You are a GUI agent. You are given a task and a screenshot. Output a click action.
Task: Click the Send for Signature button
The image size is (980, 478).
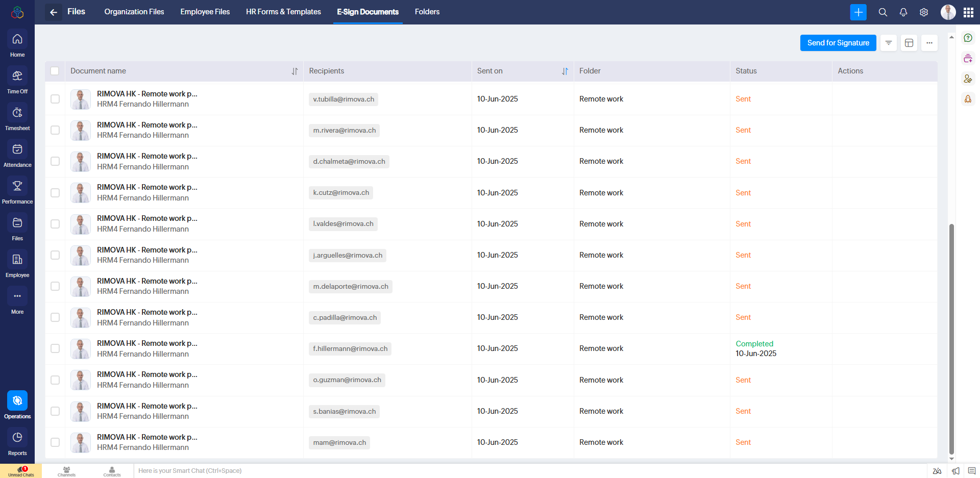tap(838, 43)
